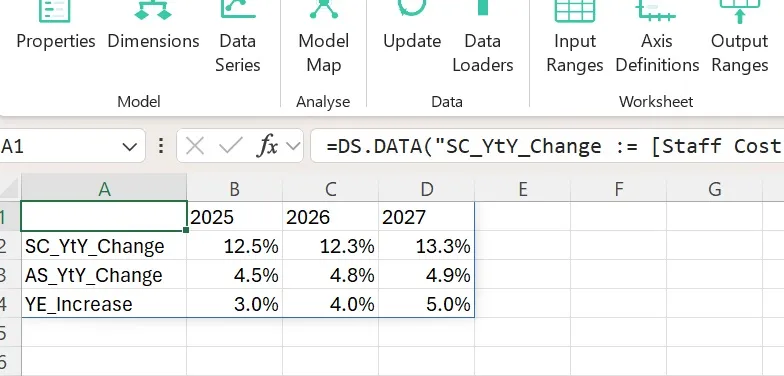The height and width of the screenshot is (376, 784).
Task: Select the 5.0% cell
Action: click(426, 304)
